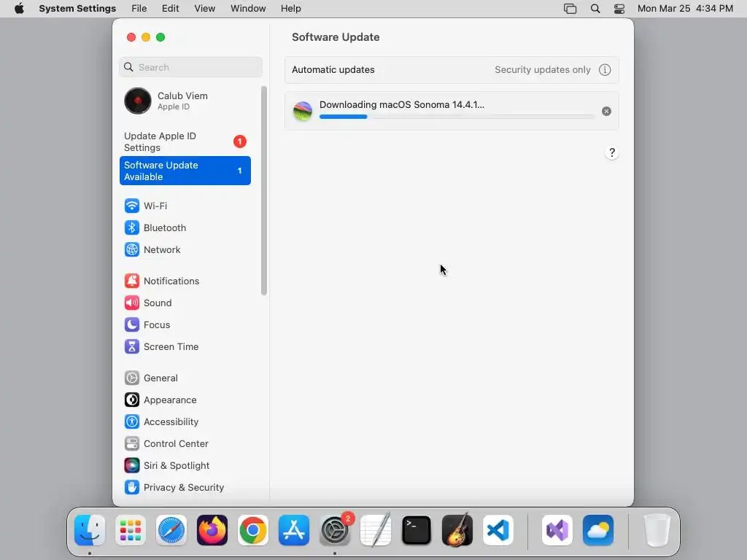
Task: Click the date and time in menu bar
Action: (x=685, y=9)
